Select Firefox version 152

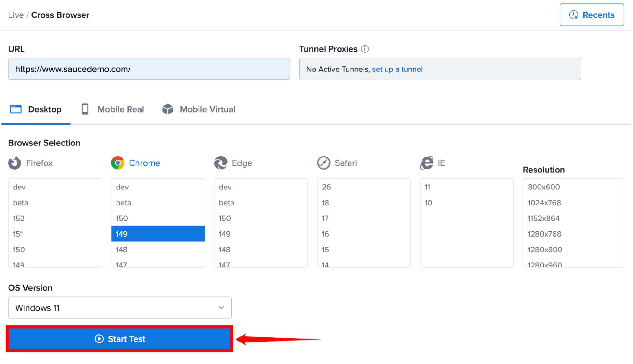(55, 218)
